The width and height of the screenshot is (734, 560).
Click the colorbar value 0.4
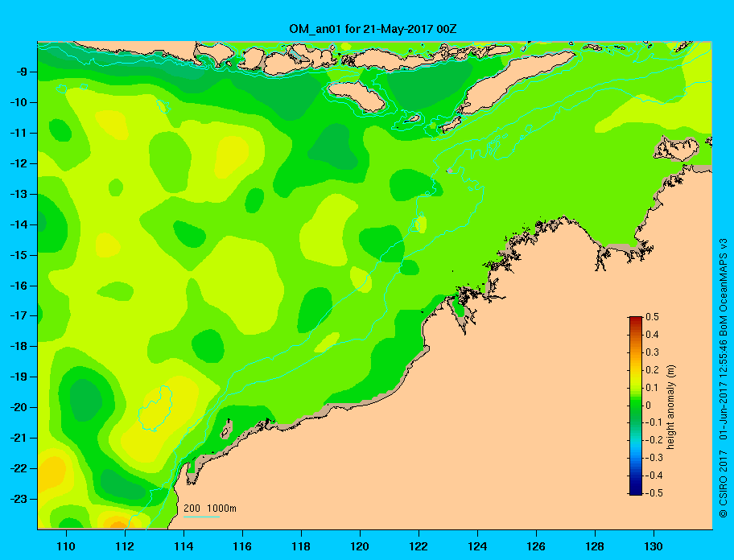point(652,335)
